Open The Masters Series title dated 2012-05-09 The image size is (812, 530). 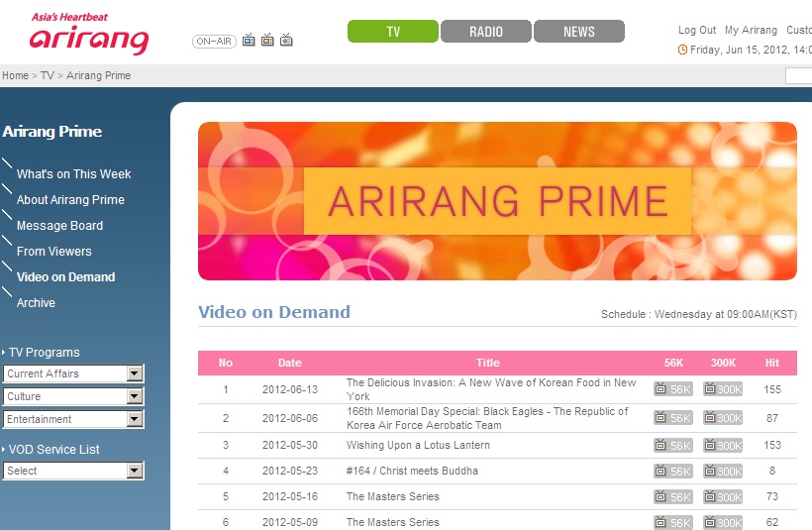[x=392, y=522]
